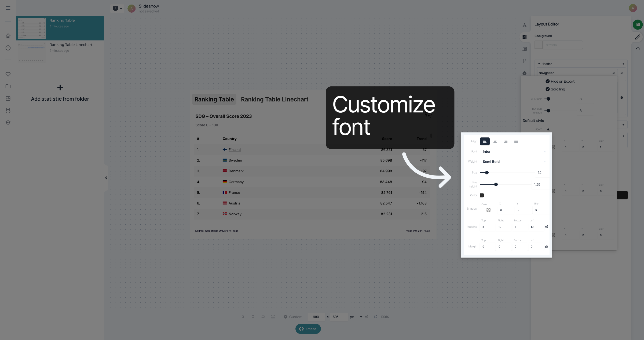Open Navigation element settings sliders icon
The width and height of the screenshot is (644, 340).
614,73
